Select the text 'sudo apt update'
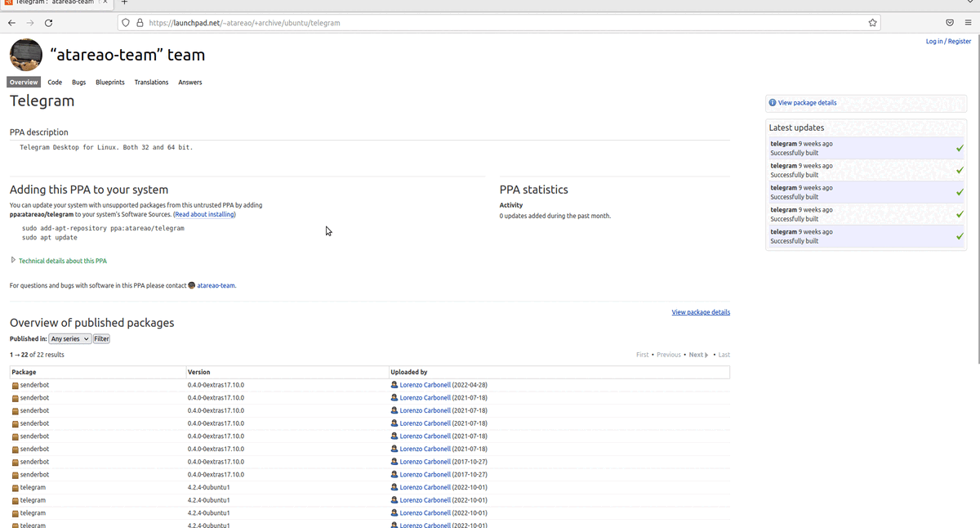The height and width of the screenshot is (528, 980). (50, 238)
